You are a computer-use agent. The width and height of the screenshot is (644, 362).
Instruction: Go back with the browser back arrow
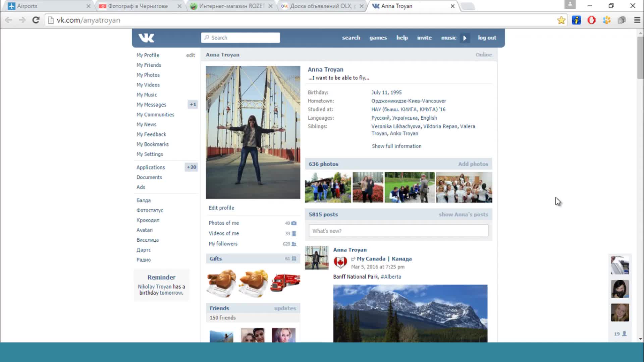(x=9, y=20)
